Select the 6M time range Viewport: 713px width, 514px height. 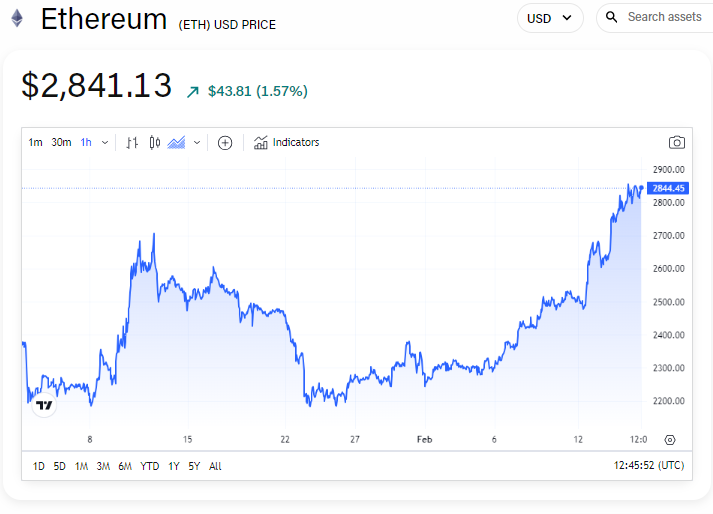pyautogui.click(x=125, y=466)
